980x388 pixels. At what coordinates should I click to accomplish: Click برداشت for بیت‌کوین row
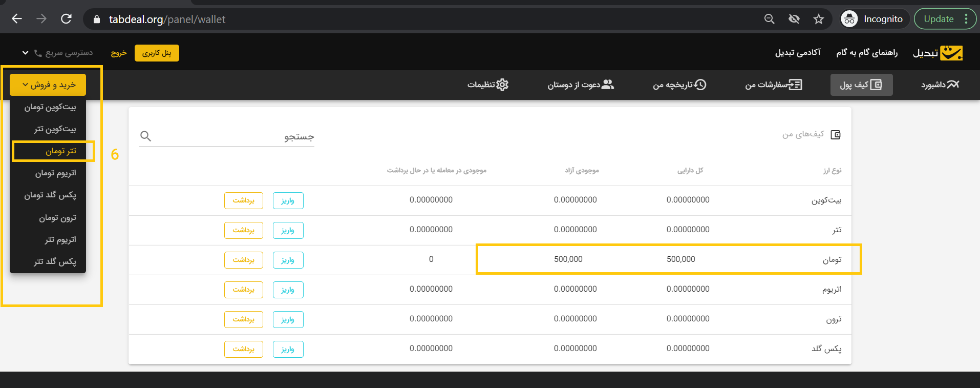tap(244, 200)
